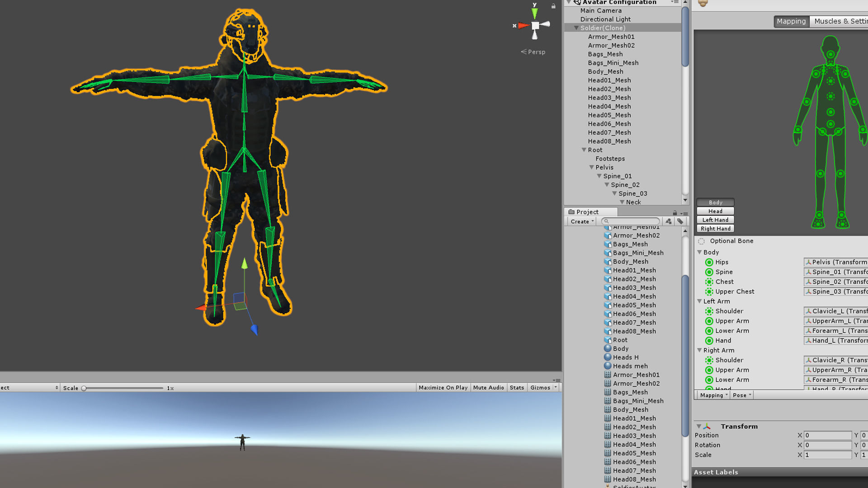Click the Hips bone circle indicator
Screen dimensions: 868x488
709,263
